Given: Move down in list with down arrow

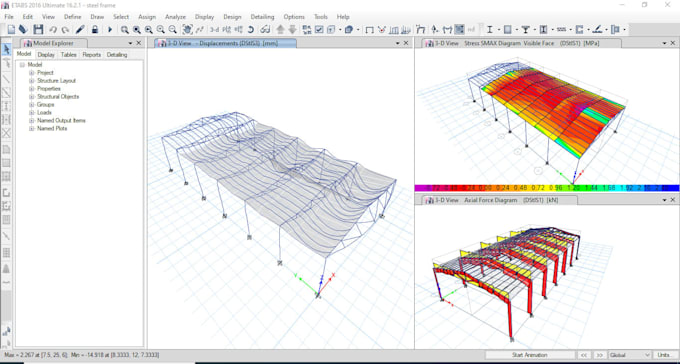Looking at the screenshot, I should [x=292, y=30].
